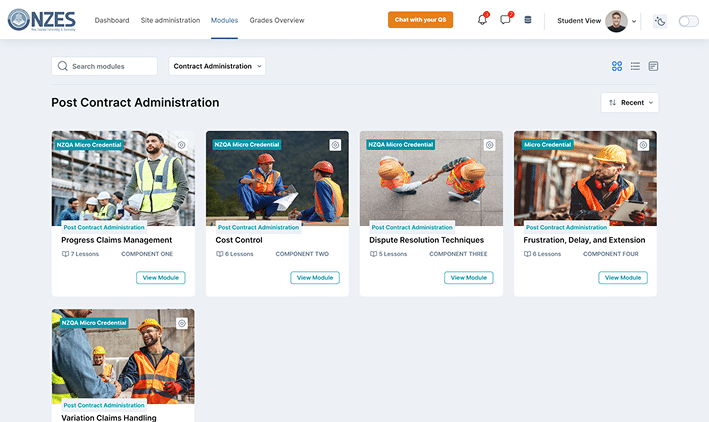The height and width of the screenshot is (422, 709).
Task: Switch to grid view layout
Action: (x=617, y=66)
